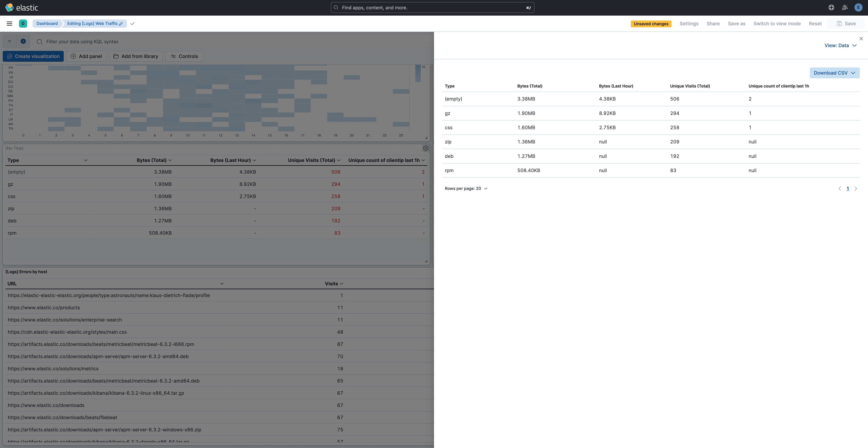Add a filter using the plus icon
The width and height of the screenshot is (868, 448).
point(23,41)
